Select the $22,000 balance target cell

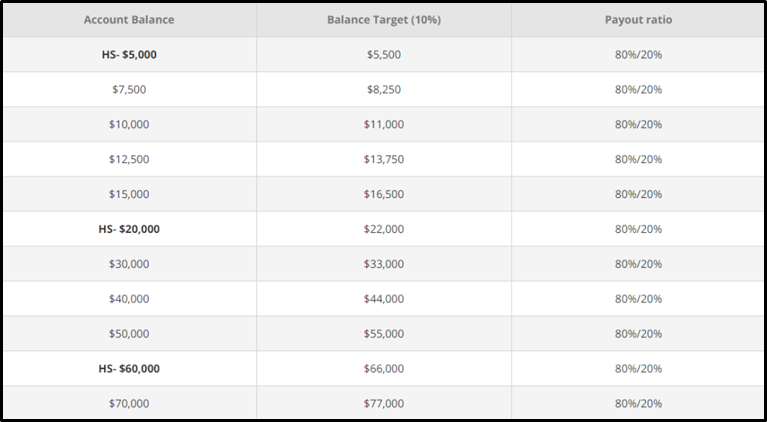384,229
